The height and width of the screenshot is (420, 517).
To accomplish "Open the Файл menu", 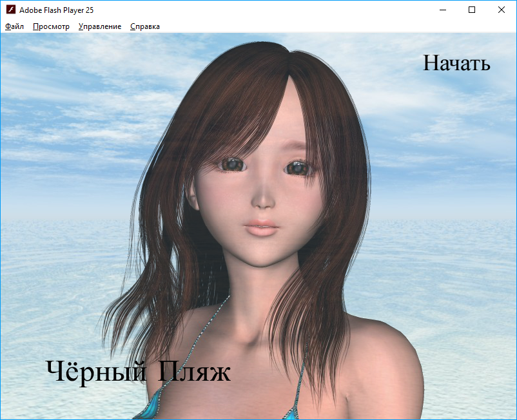I will click(x=14, y=26).
